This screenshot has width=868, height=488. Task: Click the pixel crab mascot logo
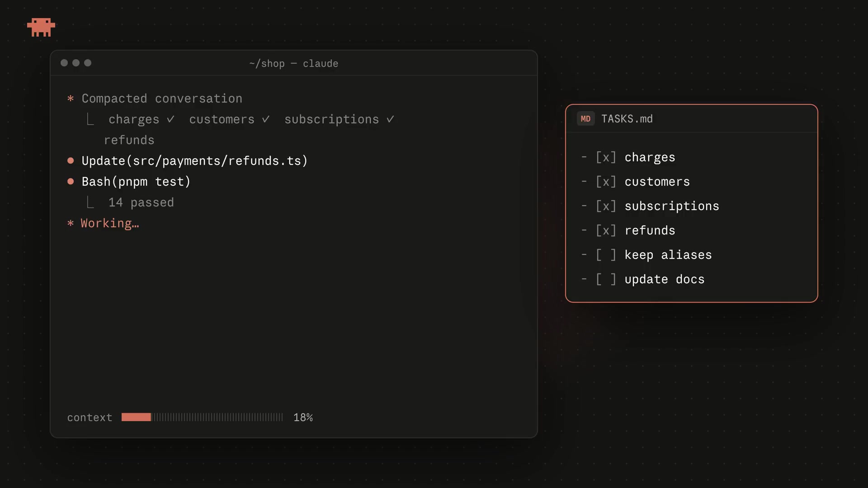[41, 27]
